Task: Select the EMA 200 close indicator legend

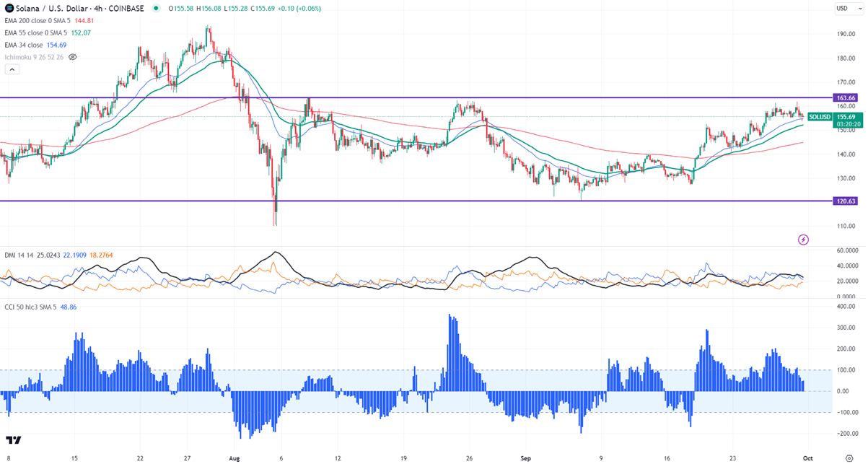Action: coord(37,21)
